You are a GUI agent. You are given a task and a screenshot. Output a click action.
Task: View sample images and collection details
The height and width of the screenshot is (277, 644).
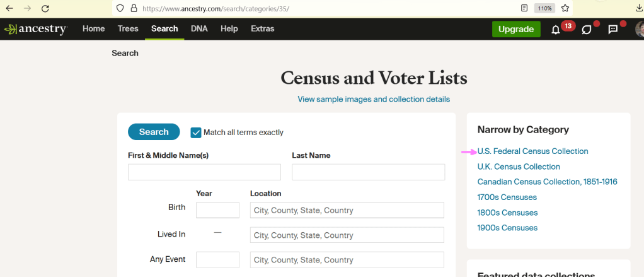click(x=374, y=99)
